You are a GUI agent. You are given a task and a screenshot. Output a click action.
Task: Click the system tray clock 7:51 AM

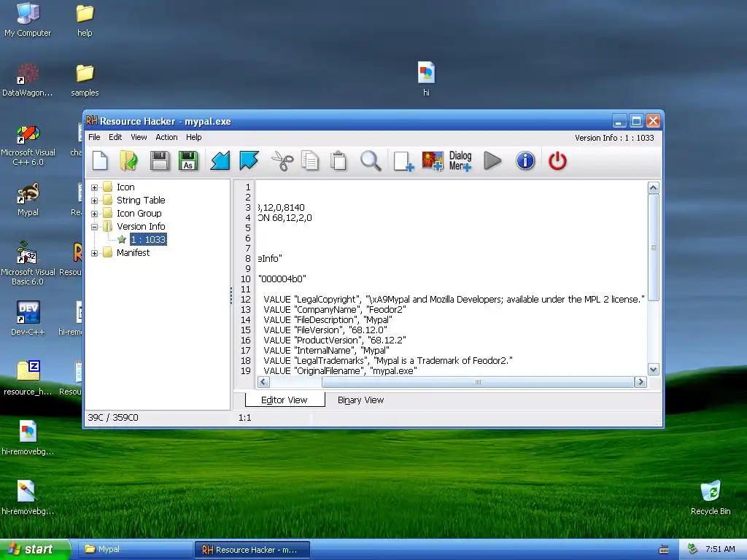click(720, 549)
